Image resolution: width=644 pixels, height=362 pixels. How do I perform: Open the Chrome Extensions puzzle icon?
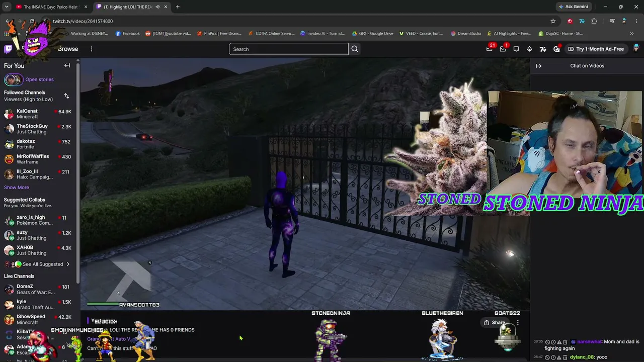tap(594, 21)
